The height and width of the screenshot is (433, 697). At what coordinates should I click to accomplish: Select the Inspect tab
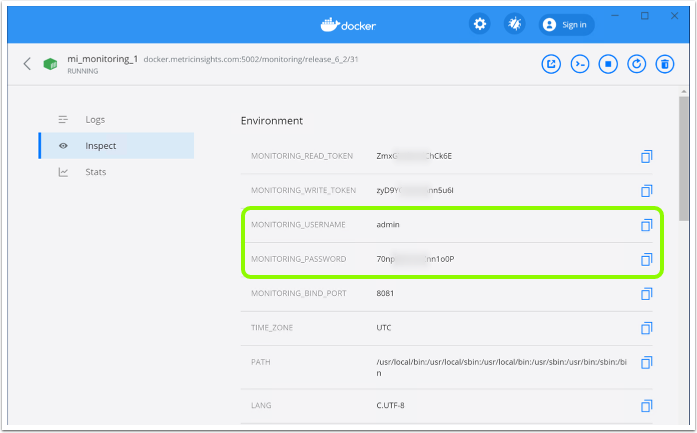tap(116, 145)
